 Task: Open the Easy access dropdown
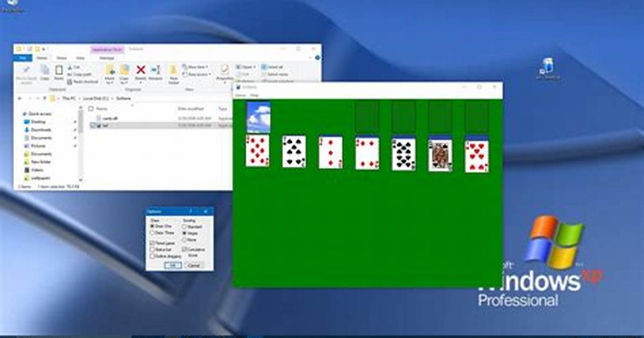click(x=197, y=74)
